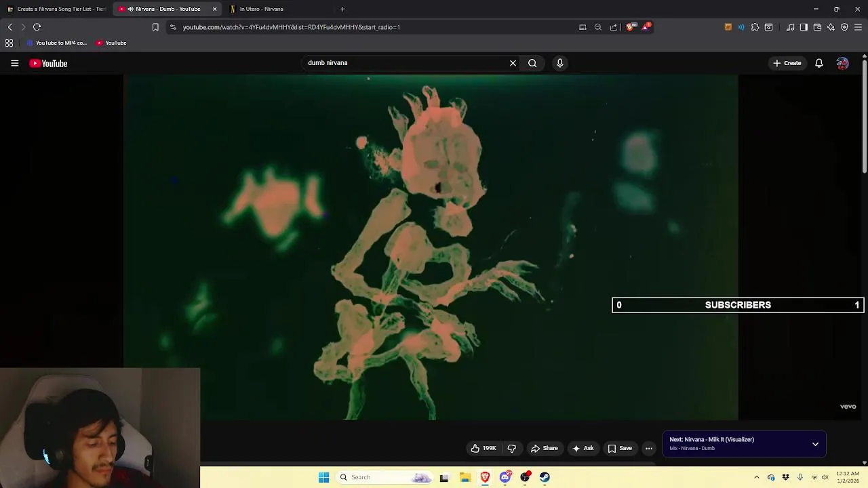This screenshot has width=868, height=488.
Task: Save video to a playlist
Action: (x=620, y=448)
